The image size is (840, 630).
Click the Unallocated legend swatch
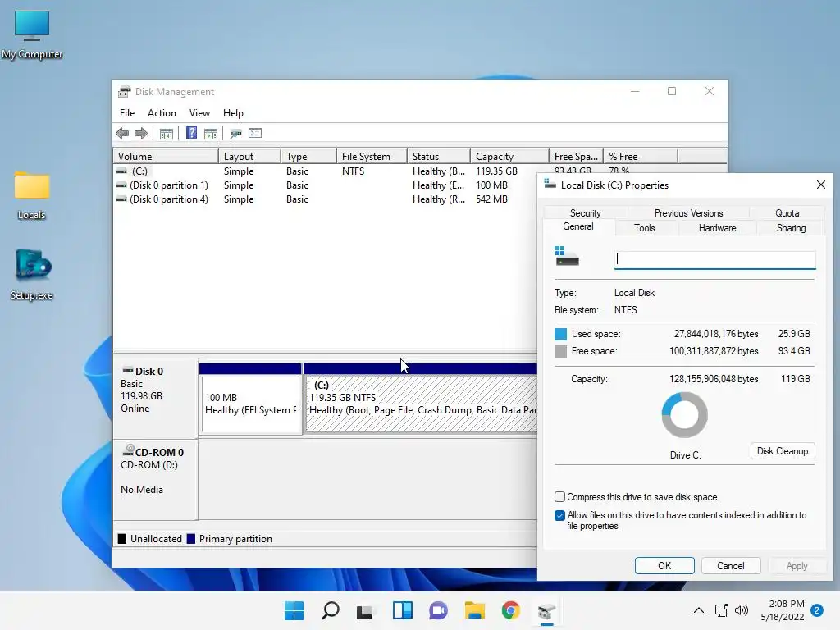click(x=122, y=539)
